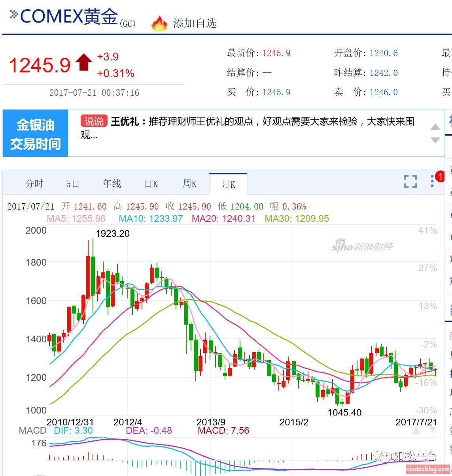452x476 pixels.
Task: Click the +0.31% change percentage
Action: coord(116,74)
